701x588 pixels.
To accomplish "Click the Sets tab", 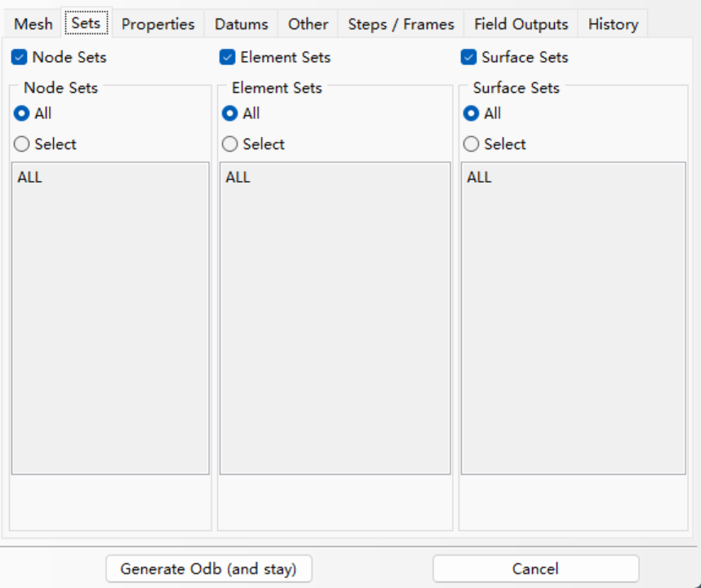I will 86,23.
